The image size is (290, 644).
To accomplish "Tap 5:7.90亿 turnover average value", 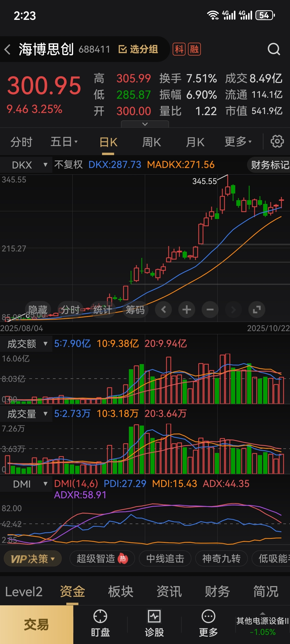I will click(73, 344).
